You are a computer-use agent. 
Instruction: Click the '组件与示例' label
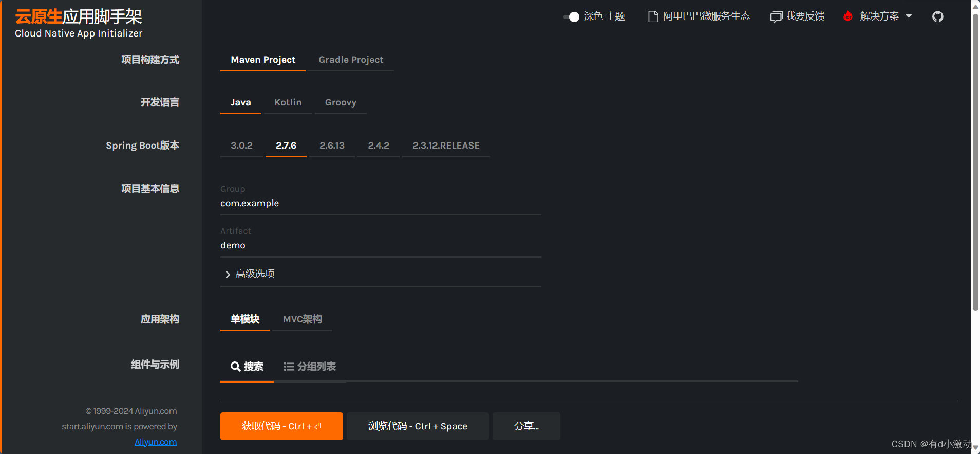click(155, 365)
